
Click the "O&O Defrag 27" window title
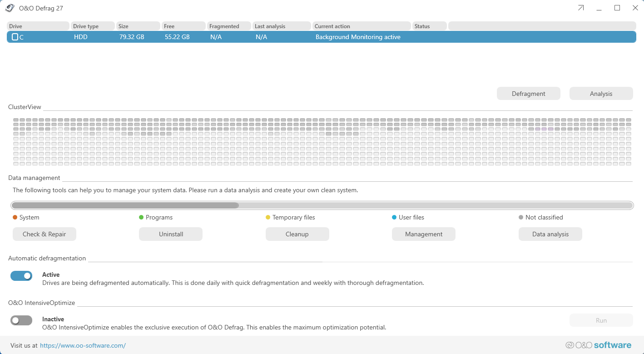click(x=41, y=8)
